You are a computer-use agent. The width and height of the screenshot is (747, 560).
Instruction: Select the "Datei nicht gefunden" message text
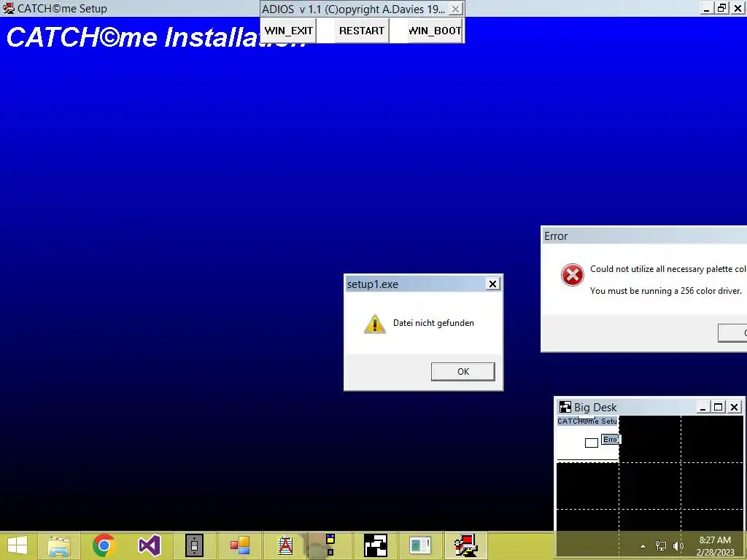click(x=433, y=323)
